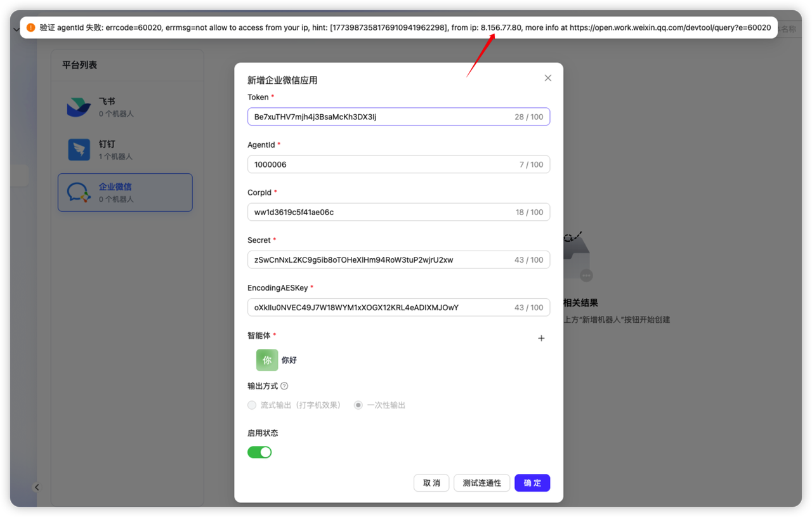812x517 pixels.
Task: Click the 钉钉 logo icon
Action: (79, 150)
